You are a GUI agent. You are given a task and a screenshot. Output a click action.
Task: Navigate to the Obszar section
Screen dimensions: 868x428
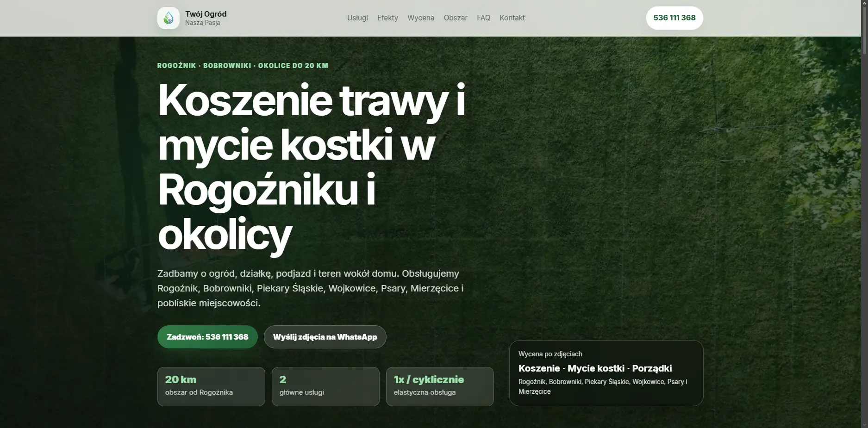(456, 18)
